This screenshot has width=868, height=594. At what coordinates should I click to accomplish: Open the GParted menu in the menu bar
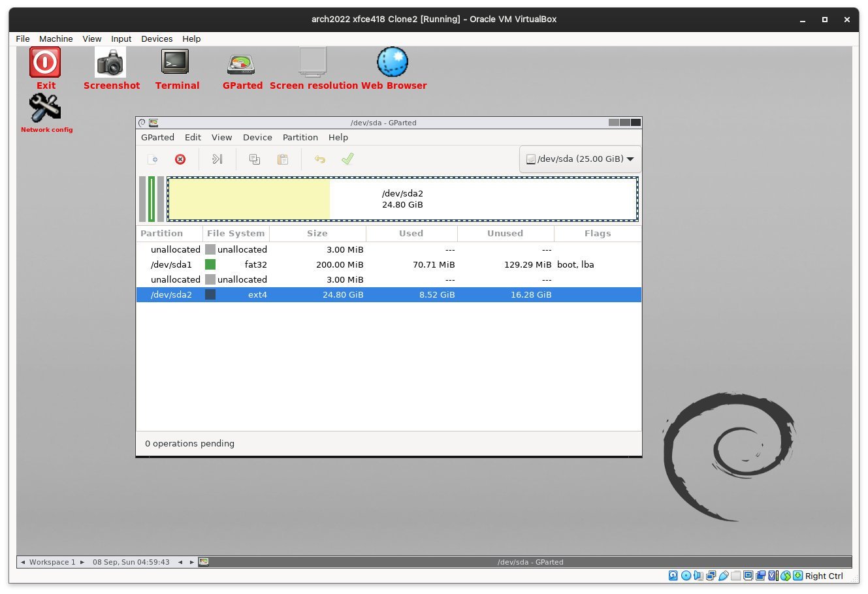(x=157, y=137)
